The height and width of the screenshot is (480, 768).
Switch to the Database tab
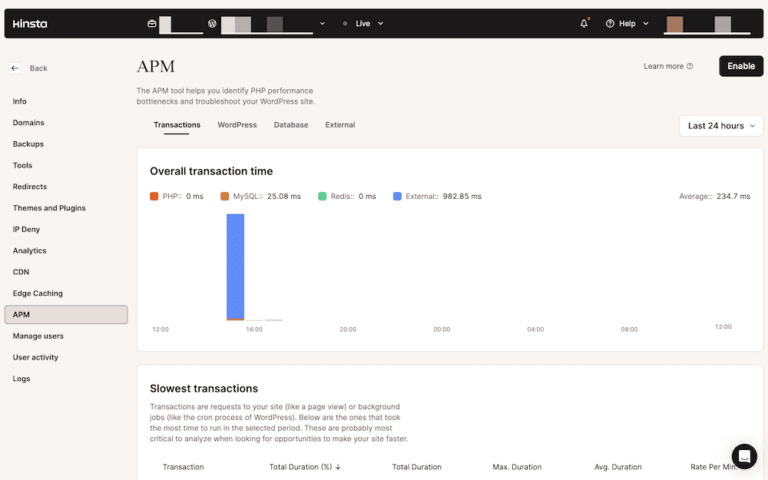click(x=291, y=125)
